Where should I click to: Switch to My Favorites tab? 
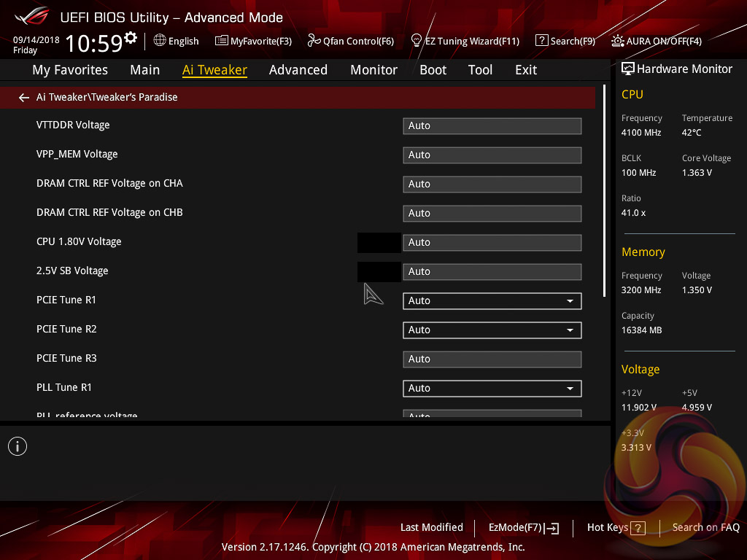pos(70,70)
